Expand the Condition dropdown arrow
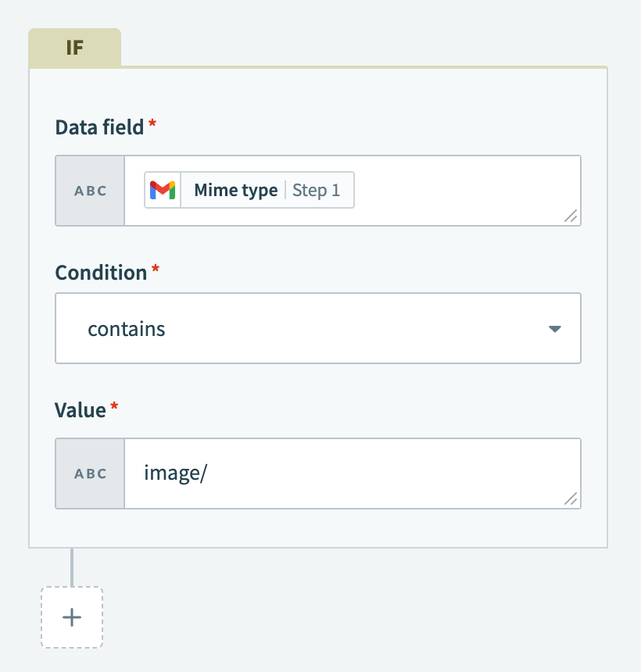The height and width of the screenshot is (672, 641). (555, 329)
